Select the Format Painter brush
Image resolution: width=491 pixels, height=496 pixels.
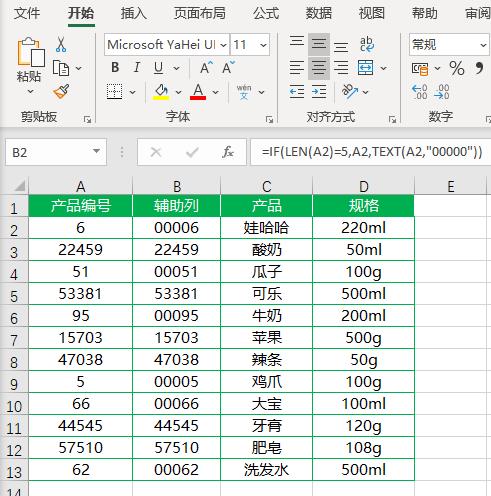coord(61,91)
